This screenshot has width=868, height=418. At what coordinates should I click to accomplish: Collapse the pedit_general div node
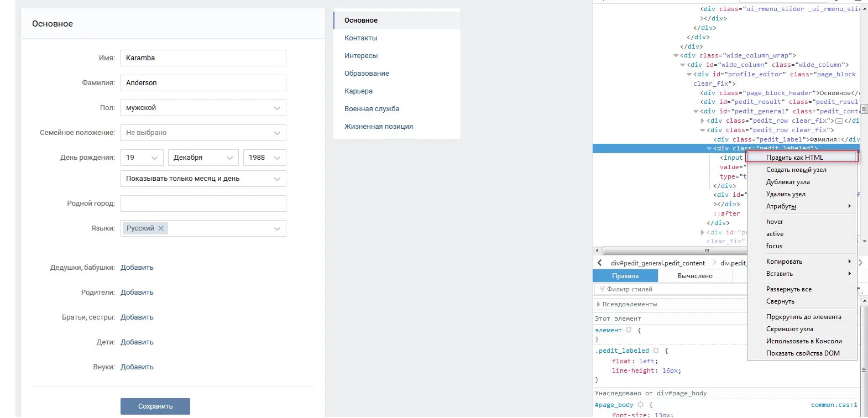pos(696,111)
